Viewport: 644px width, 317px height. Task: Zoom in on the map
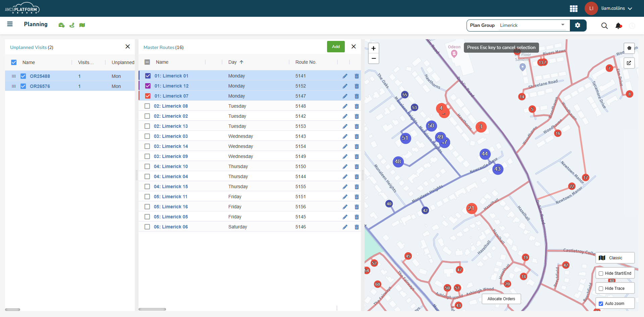[x=373, y=48]
